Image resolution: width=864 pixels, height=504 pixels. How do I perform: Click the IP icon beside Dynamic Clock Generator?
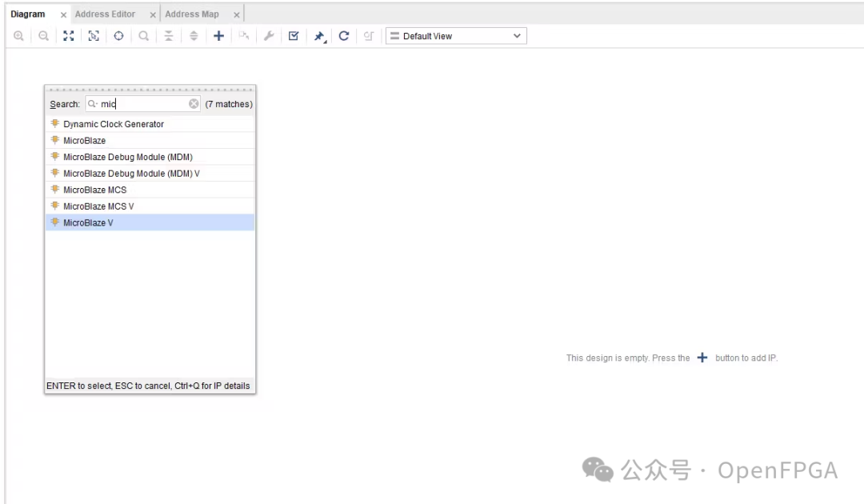click(x=55, y=123)
